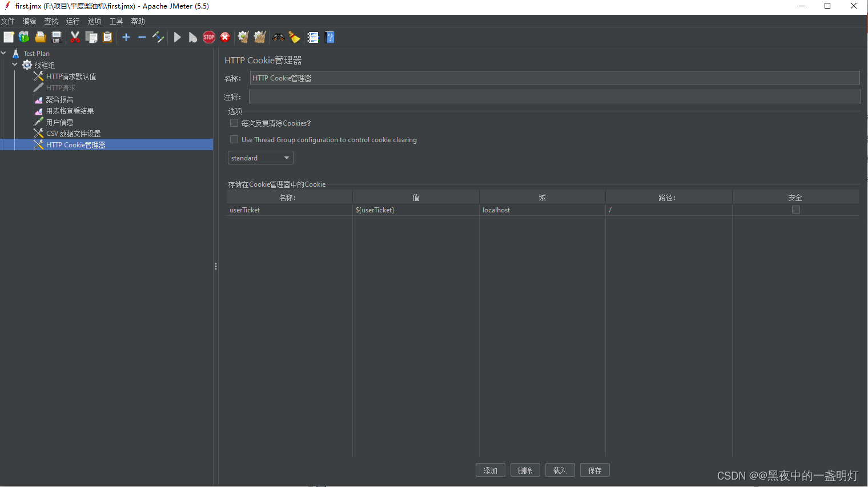
Task: Open the 运行 menu
Action: pyautogui.click(x=73, y=21)
